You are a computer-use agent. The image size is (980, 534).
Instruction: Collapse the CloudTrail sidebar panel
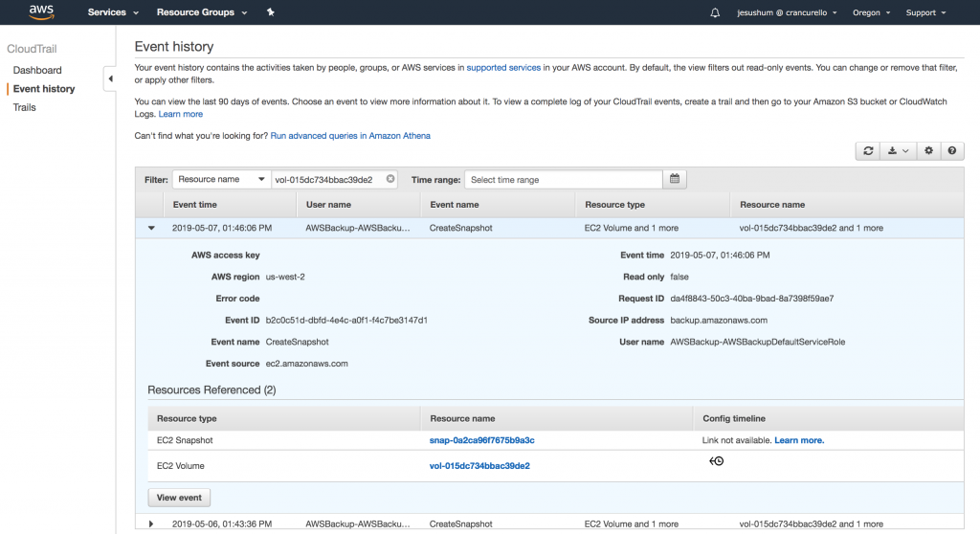tap(110, 78)
